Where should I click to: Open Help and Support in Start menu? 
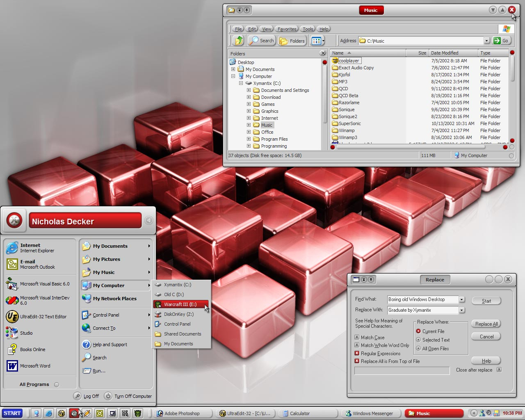point(110,345)
